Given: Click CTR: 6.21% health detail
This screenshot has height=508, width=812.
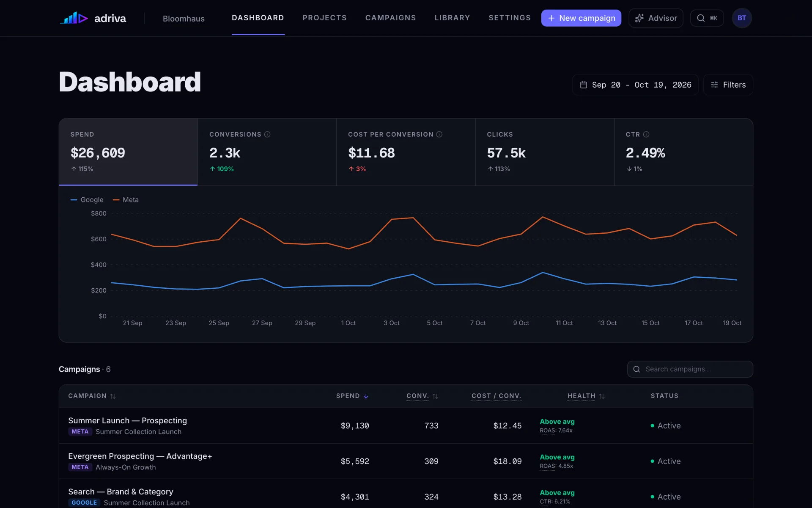Looking at the screenshot, I should click(x=555, y=502).
